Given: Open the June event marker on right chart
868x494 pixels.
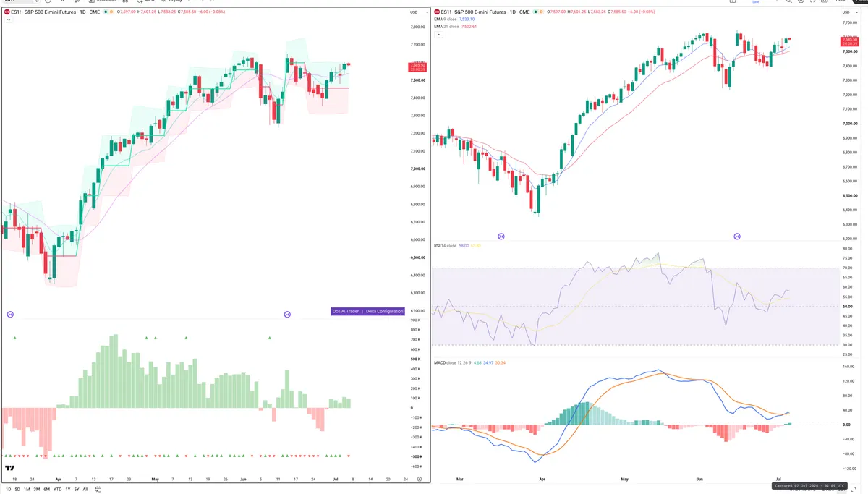Looking at the screenshot, I should 737,237.
